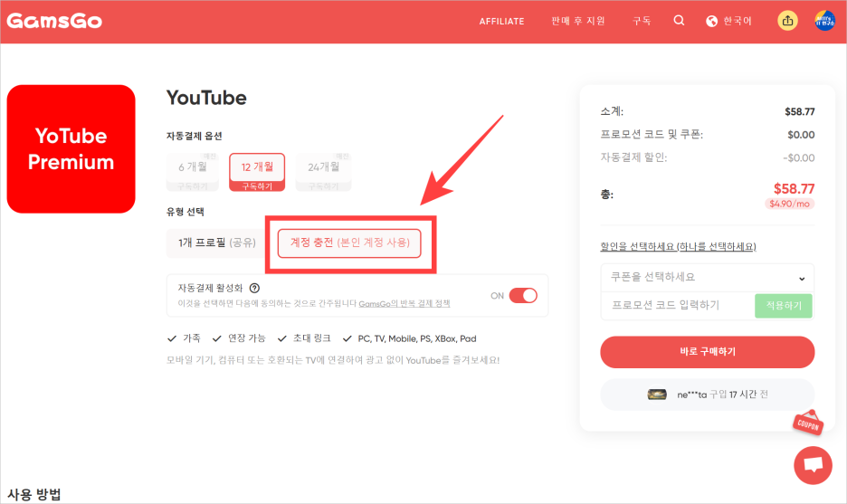Click the 바로 구매하기 button
Screen dimensions: 847x504
tap(707, 352)
